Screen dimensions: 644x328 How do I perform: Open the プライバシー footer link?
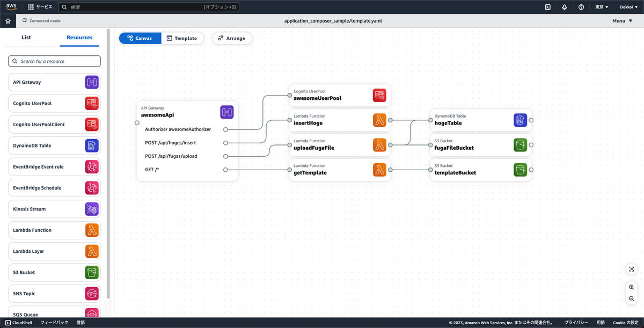tap(576, 323)
